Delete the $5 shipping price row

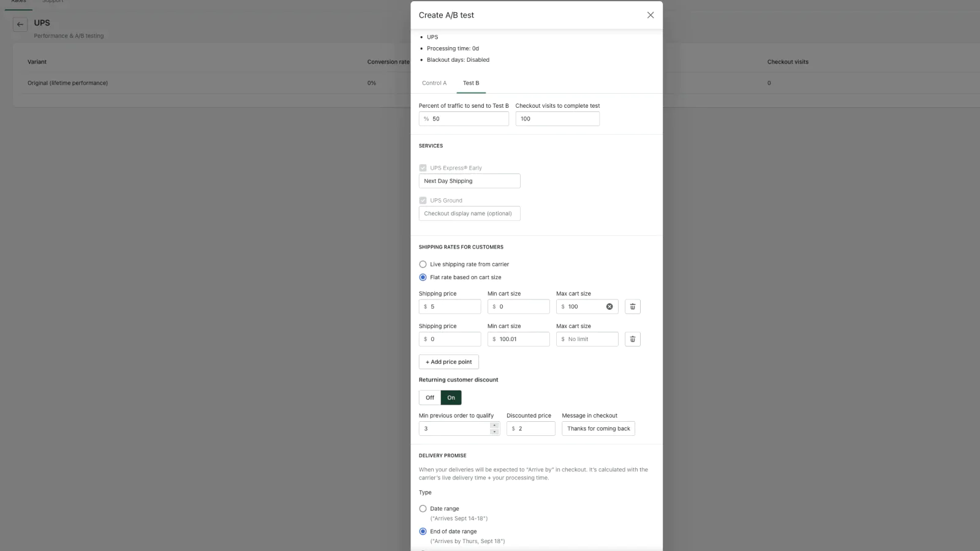(x=633, y=307)
